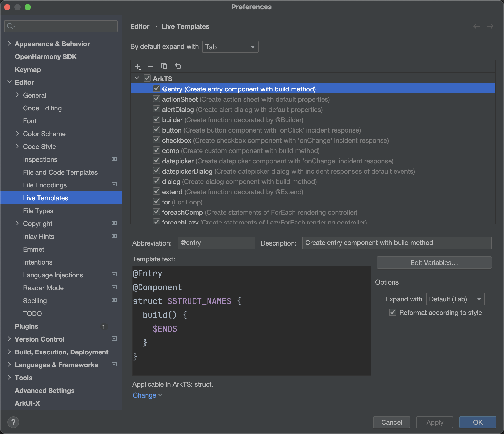Expand Appearance & Behavior section
Viewport: 504px width, 434px height.
pos(9,44)
